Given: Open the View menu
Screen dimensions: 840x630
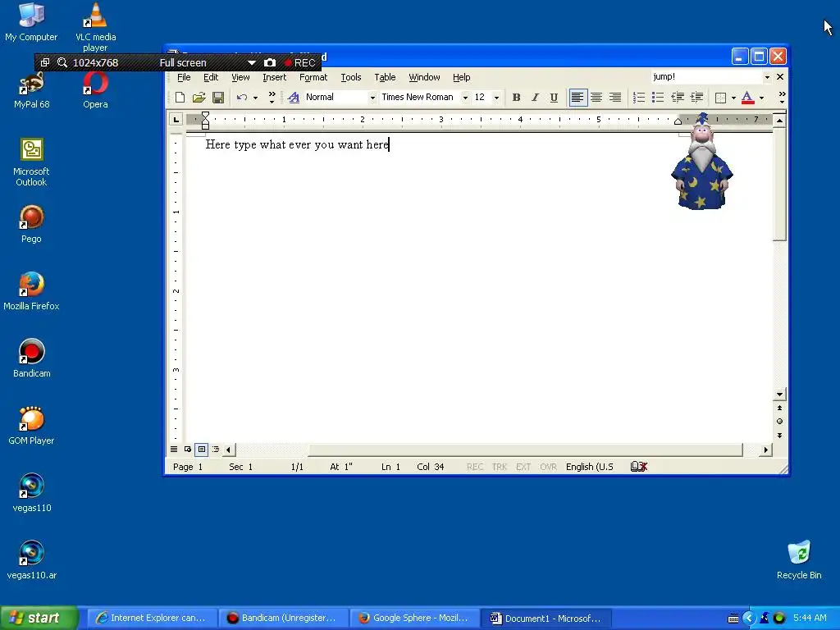Looking at the screenshot, I should point(240,77).
